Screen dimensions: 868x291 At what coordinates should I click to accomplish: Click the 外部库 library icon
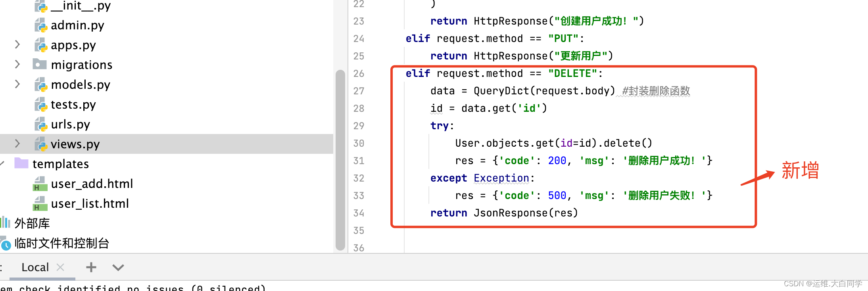coord(5,222)
